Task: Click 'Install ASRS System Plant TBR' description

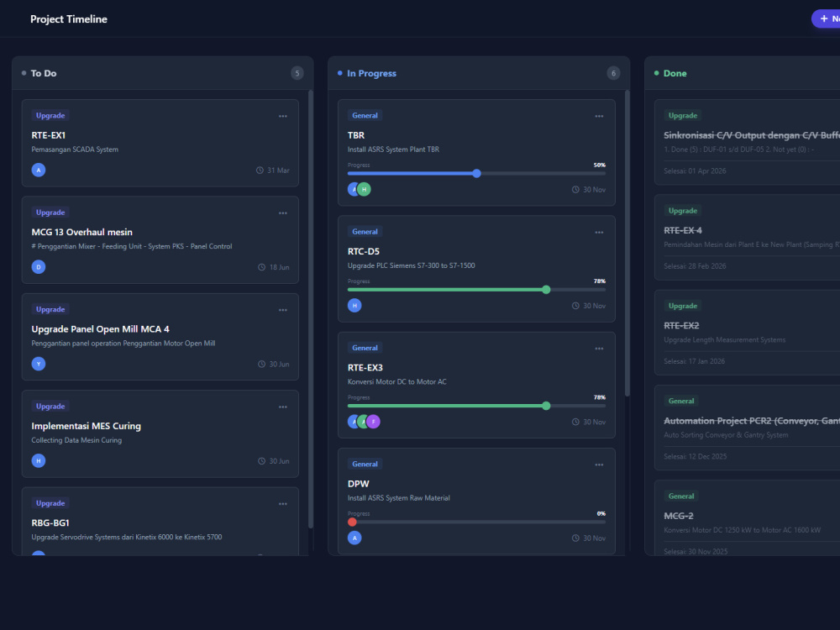Action: point(393,150)
